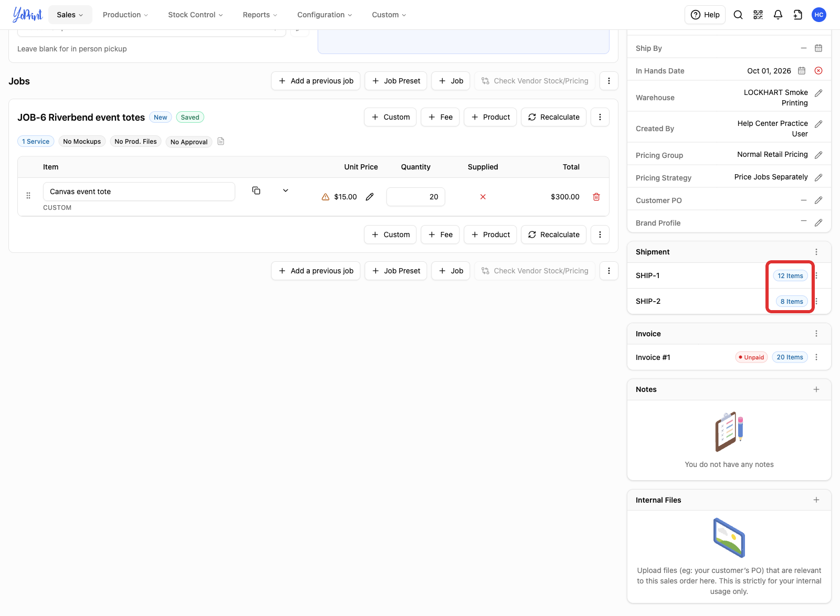The image size is (840, 616).
Task: Open the Reports menu dropdown
Action: click(260, 15)
